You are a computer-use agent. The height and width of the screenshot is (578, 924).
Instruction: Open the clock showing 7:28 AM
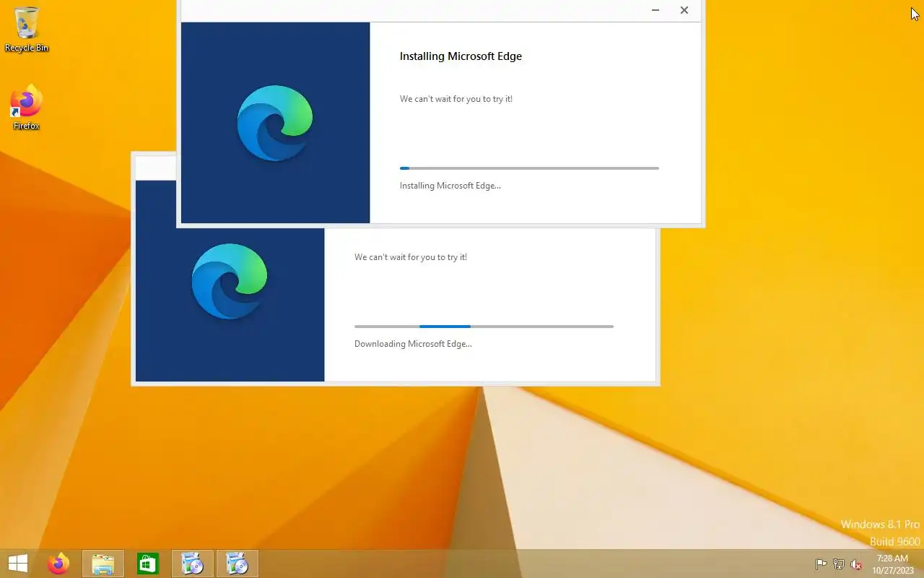[893, 564]
